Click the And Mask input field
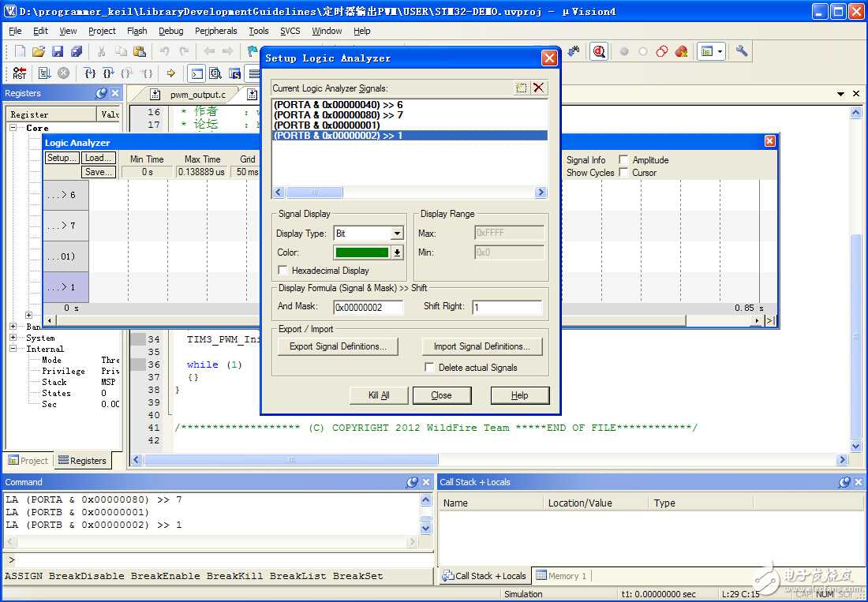This screenshot has height=602, width=868. tap(369, 307)
